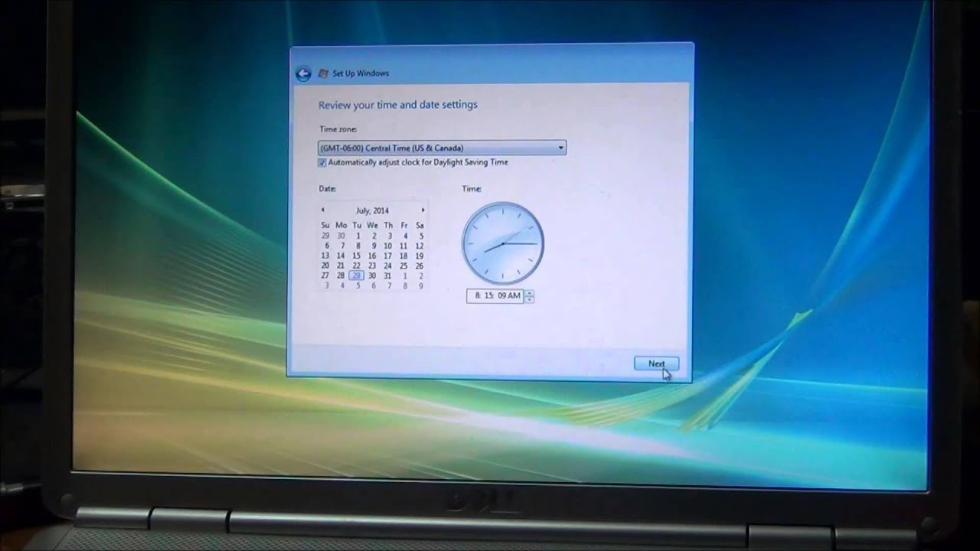The image size is (980, 551).
Task: Go back using the blue arrow button
Action: point(303,73)
